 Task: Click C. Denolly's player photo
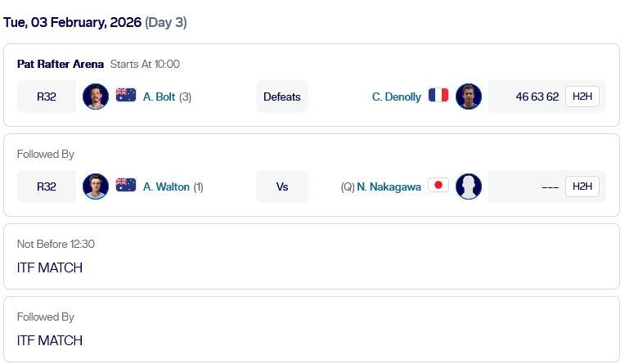coord(469,97)
